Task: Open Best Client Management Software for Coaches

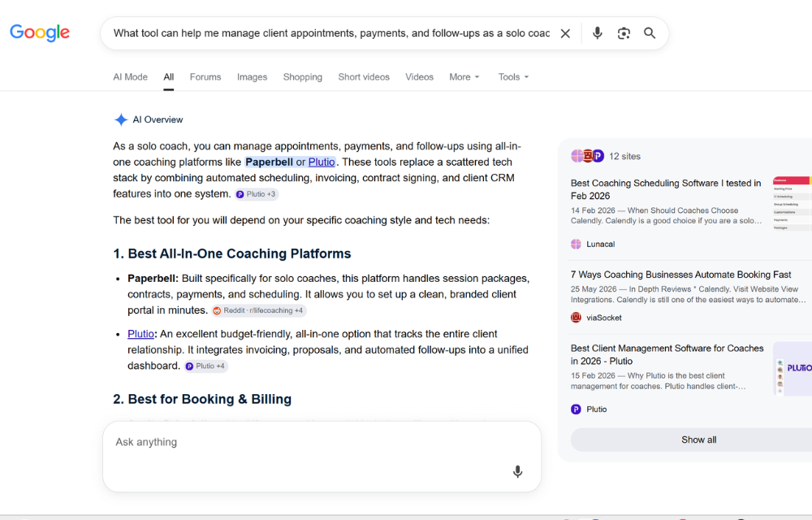Action: (x=667, y=355)
